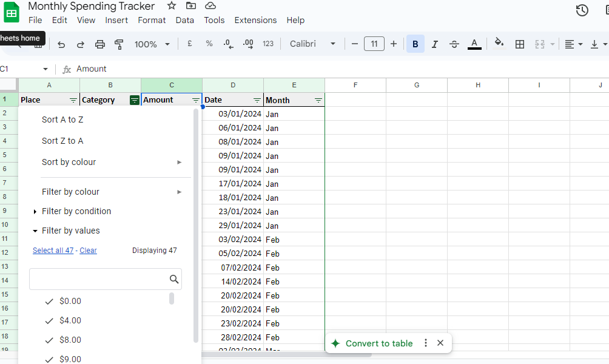Open borders options from the toolbar
The width and height of the screenshot is (609, 364).
click(x=519, y=43)
